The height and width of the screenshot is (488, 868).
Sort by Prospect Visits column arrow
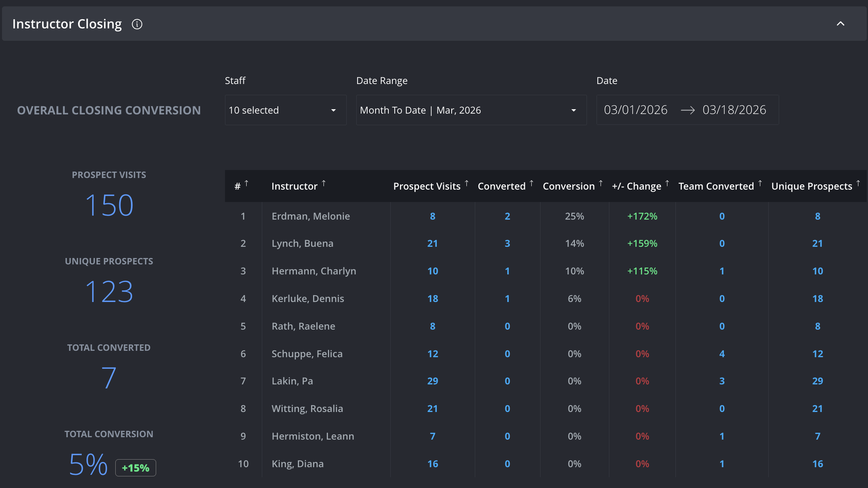[x=466, y=183]
